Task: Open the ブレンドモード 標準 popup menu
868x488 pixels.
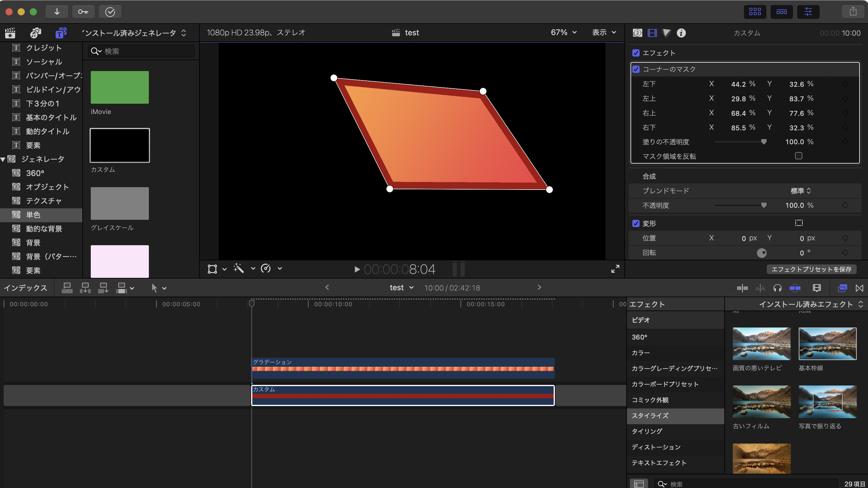Action: [x=800, y=191]
